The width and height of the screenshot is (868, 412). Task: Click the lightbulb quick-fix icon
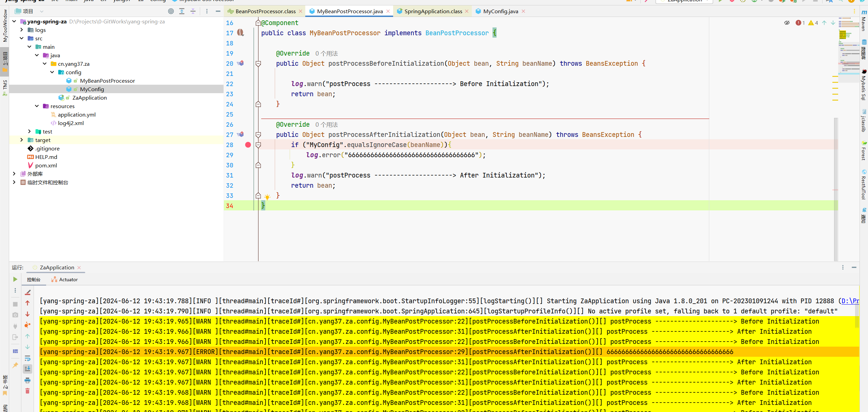267,197
